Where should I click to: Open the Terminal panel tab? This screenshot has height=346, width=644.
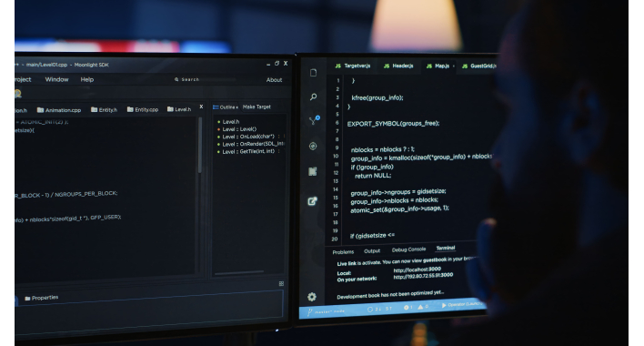point(446,248)
